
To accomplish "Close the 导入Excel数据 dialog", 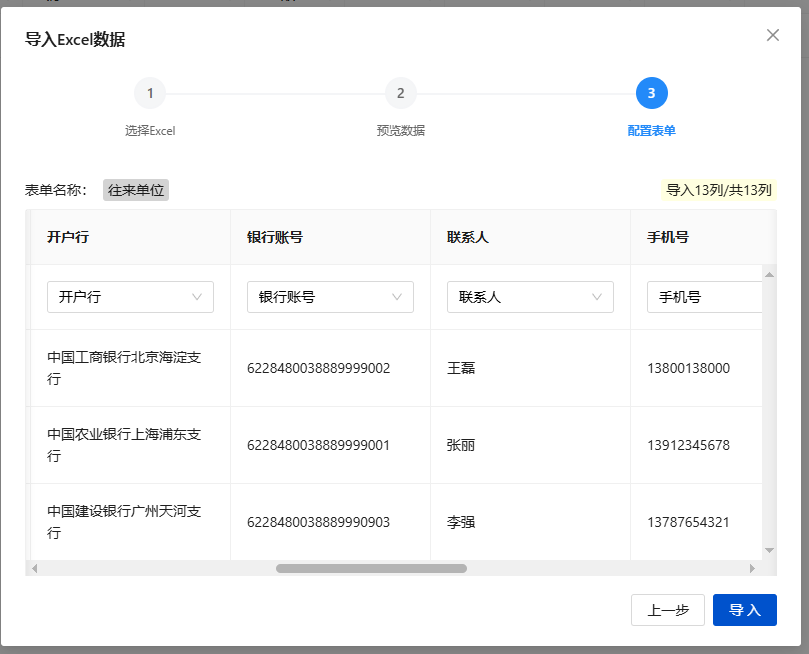I will click(772, 35).
